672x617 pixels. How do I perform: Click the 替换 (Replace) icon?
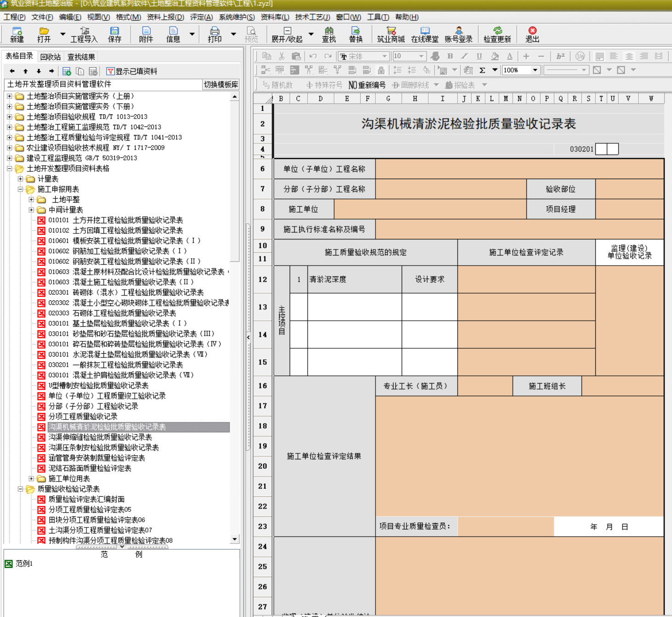tap(356, 31)
